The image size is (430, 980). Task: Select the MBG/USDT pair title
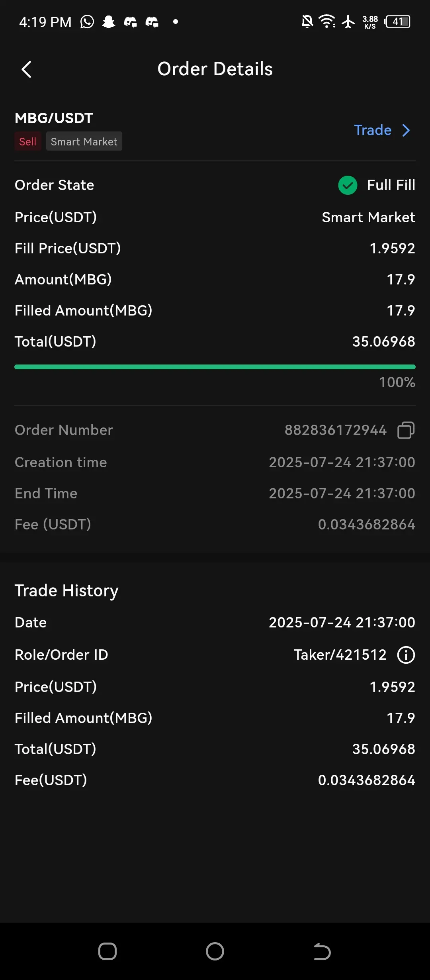click(54, 118)
